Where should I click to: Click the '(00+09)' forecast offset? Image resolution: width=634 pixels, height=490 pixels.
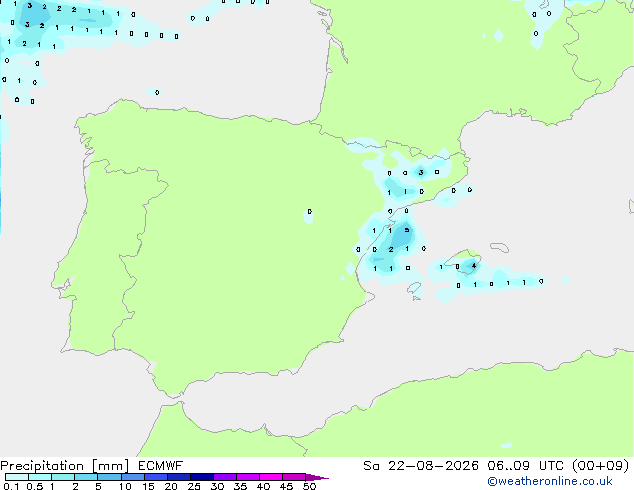pyautogui.click(x=601, y=466)
